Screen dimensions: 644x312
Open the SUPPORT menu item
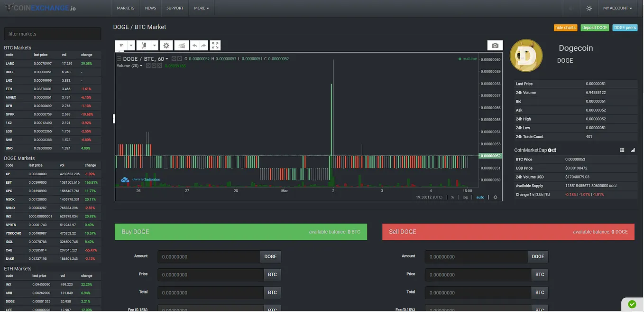[x=175, y=8]
